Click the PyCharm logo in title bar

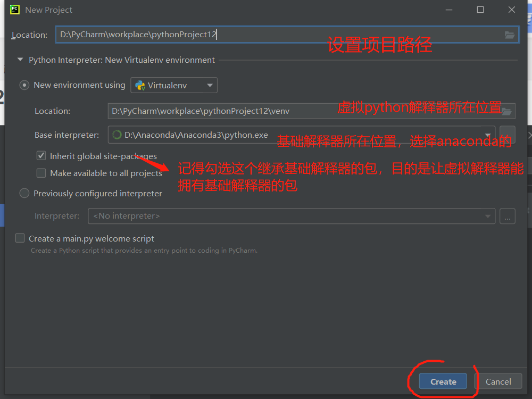coord(14,10)
